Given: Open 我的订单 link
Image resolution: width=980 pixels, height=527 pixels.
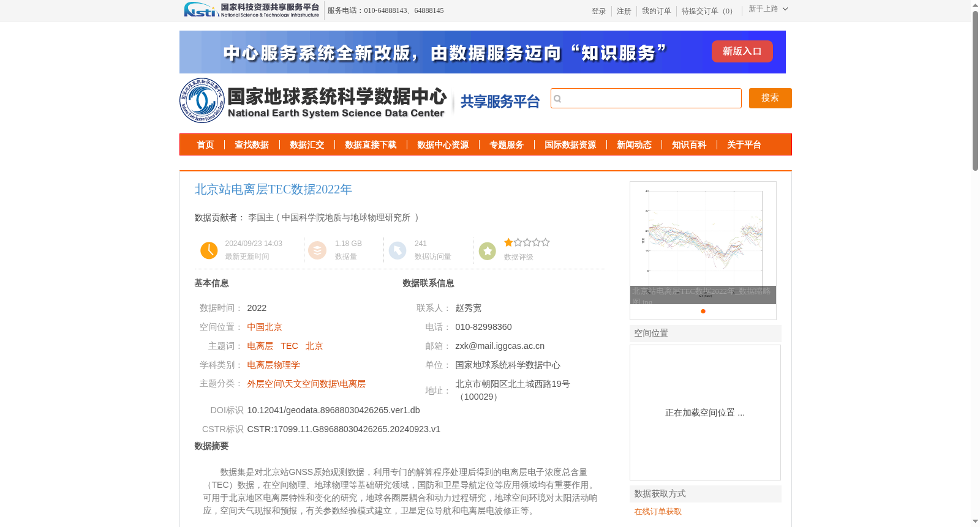Looking at the screenshot, I should pyautogui.click(x=657, y=11).
